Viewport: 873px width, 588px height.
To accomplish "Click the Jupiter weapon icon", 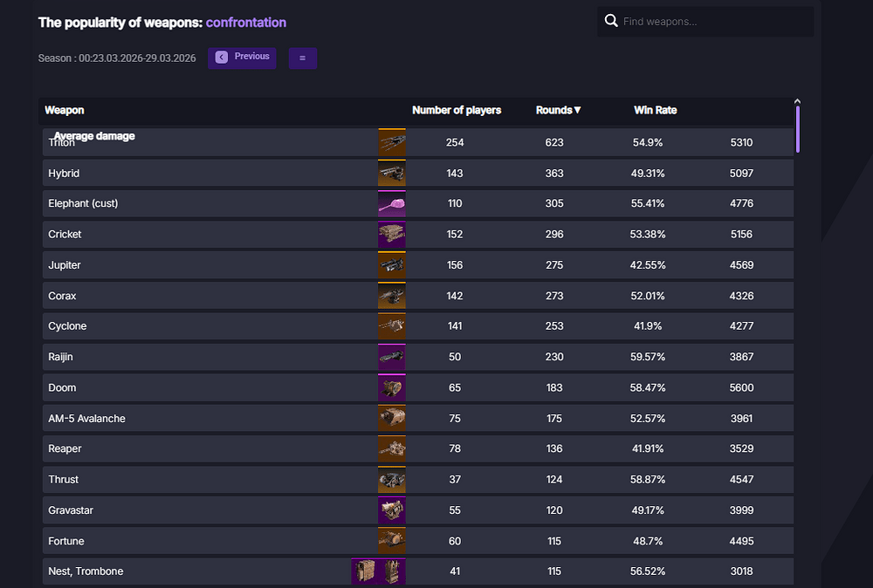I will click(392, 265).
